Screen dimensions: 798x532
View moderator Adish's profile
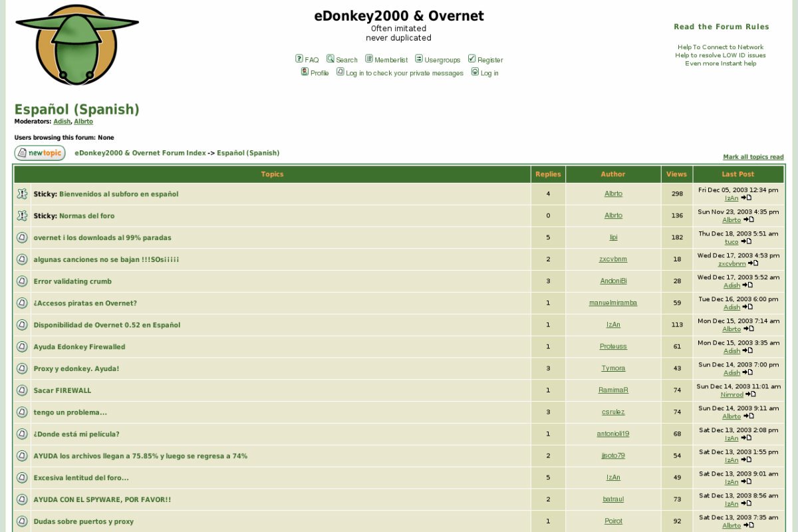(x=62, y=121)
